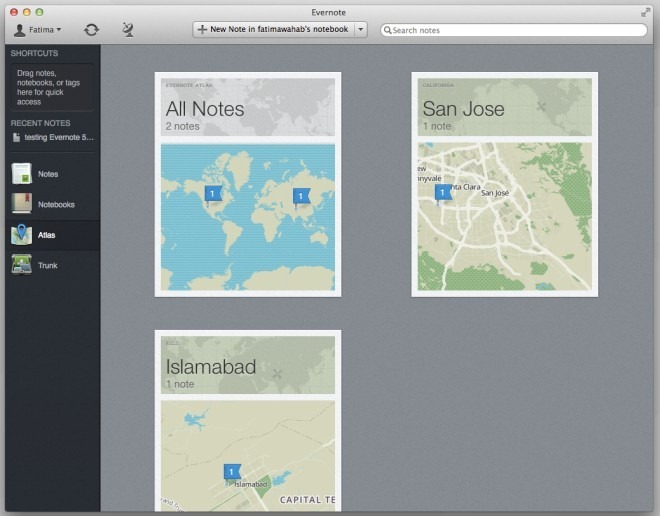660x516 pixels.
Task: Click the SHORTCUTS section heading
Action: coord(35,53)
